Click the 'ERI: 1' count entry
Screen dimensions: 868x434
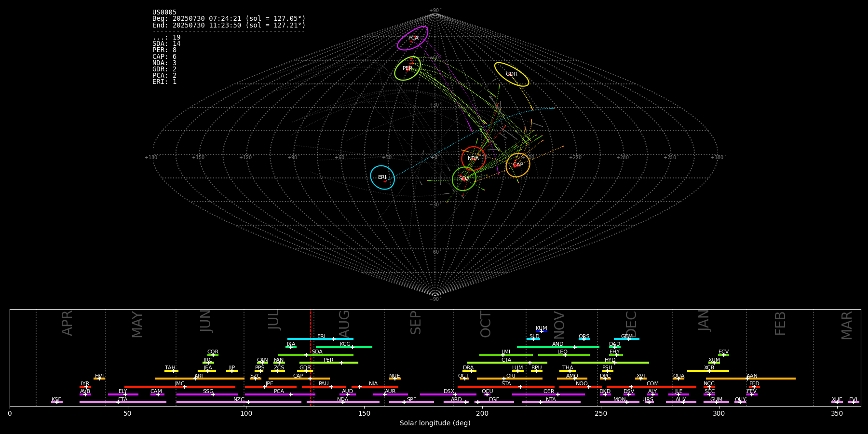164,82
